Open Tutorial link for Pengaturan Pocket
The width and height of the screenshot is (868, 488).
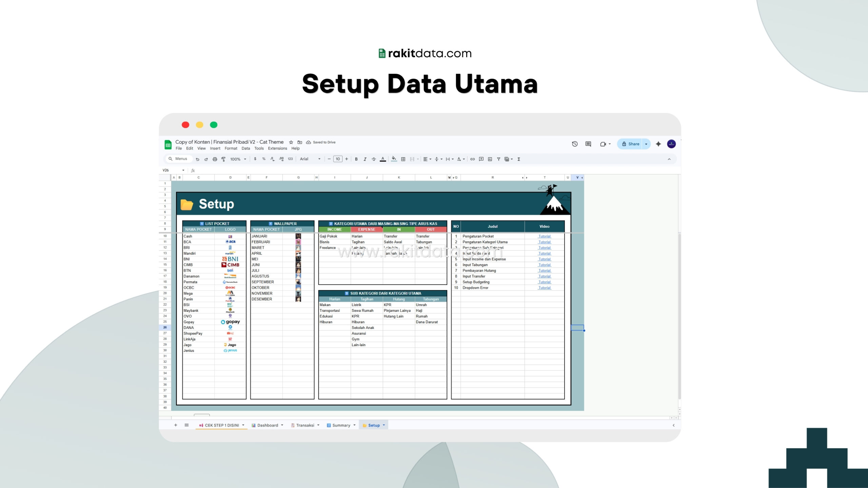coord(545,236)
